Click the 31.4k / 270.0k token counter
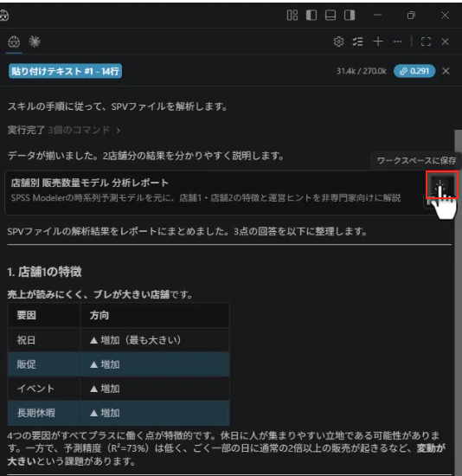462x476 pixels. tap(362, 71)
